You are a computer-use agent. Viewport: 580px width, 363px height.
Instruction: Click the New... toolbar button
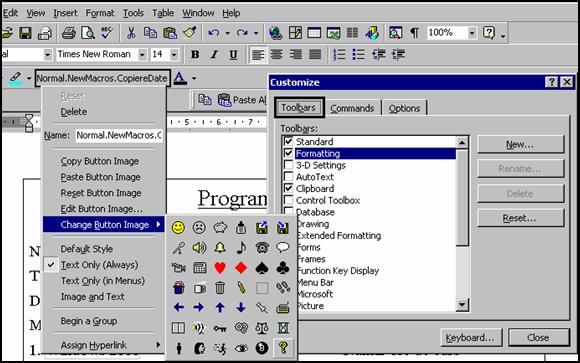(520, 144)
